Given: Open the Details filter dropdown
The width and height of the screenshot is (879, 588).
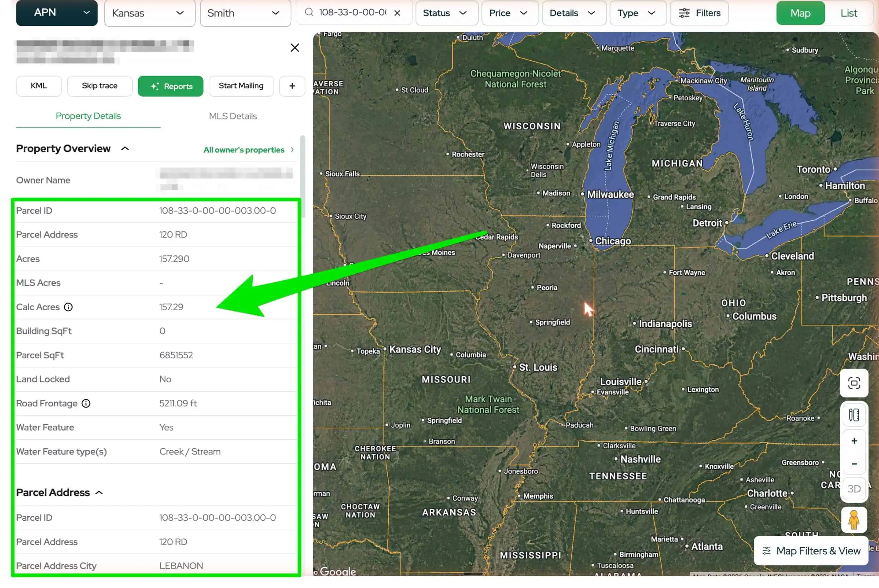Looking at the screenshot, I should coord(574,13).
